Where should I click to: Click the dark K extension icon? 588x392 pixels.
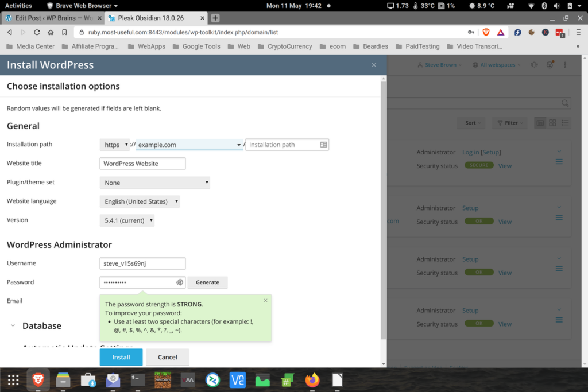tap(546, 32)
